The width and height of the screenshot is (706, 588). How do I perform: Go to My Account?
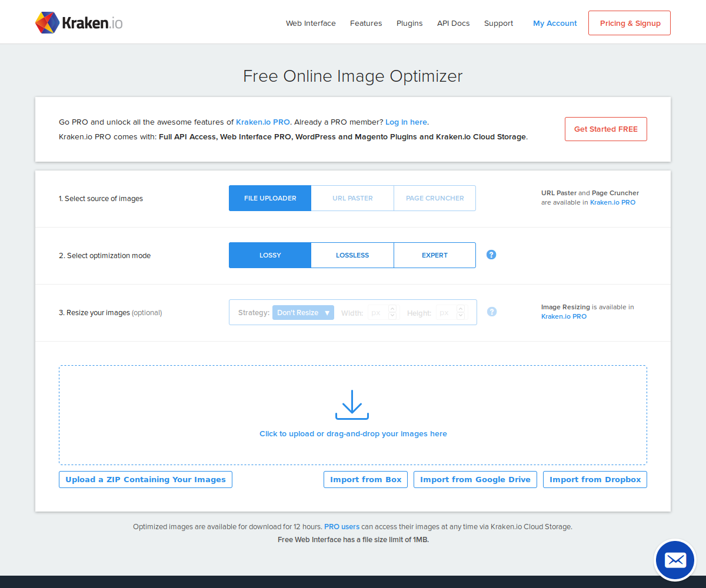555,24
